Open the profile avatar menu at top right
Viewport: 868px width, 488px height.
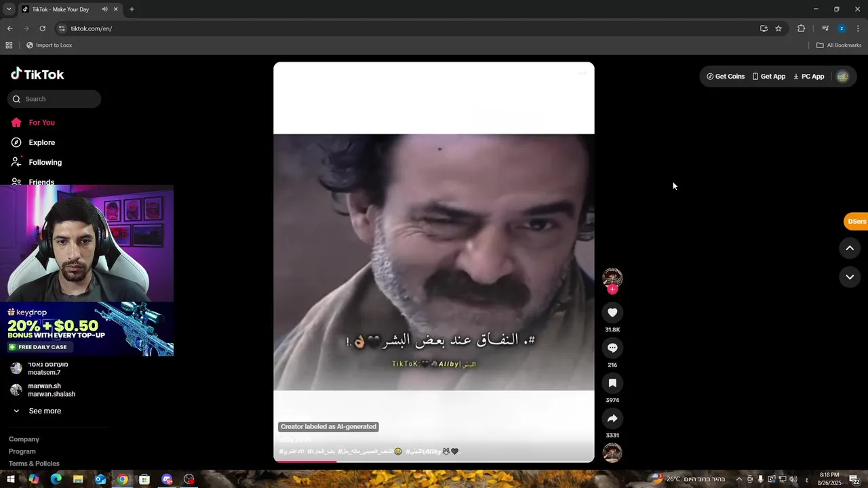coord(843,77)
